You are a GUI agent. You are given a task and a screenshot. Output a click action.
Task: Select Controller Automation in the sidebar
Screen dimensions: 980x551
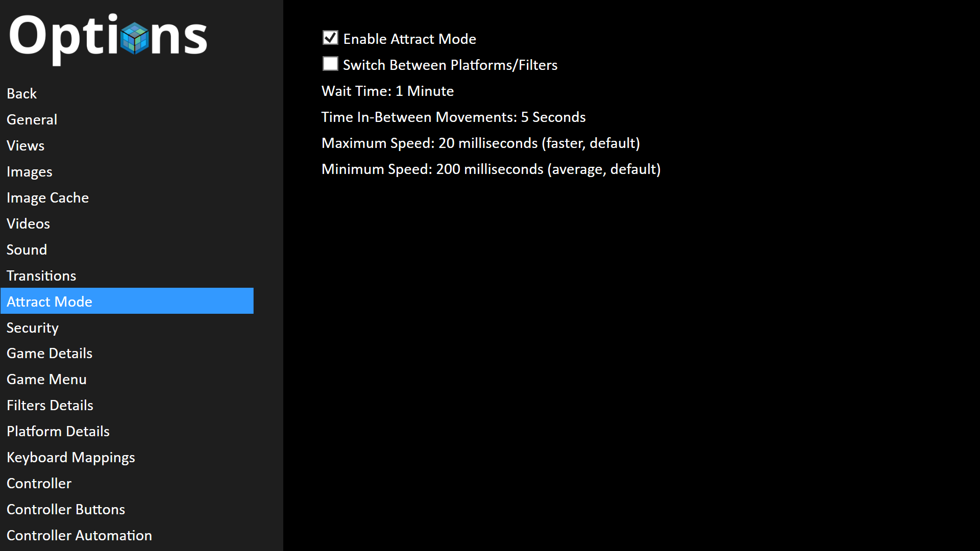tap(79, 535)
